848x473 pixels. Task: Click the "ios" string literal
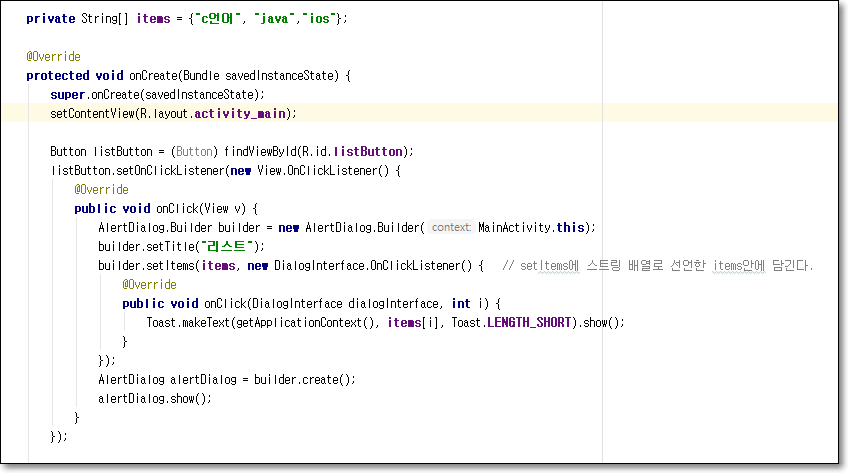tap(319, 18)
